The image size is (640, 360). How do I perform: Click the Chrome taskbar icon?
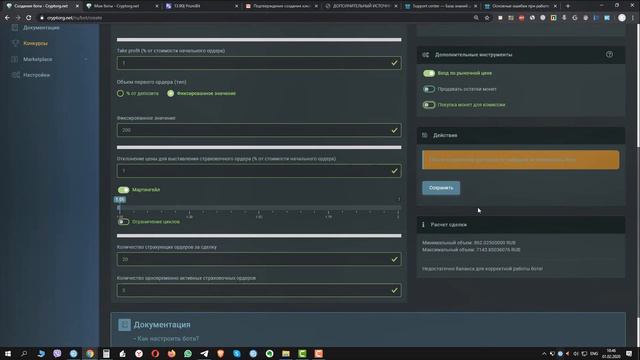[89, 353]
